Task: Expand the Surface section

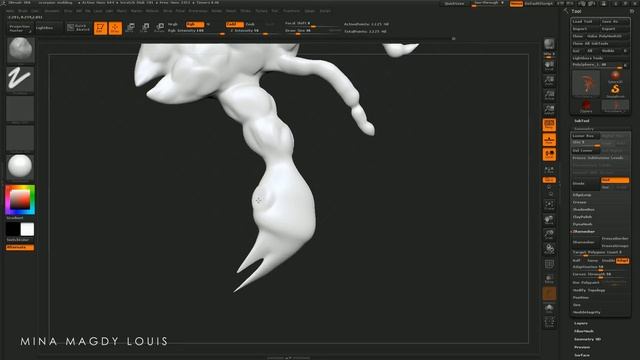Action: 582,355
